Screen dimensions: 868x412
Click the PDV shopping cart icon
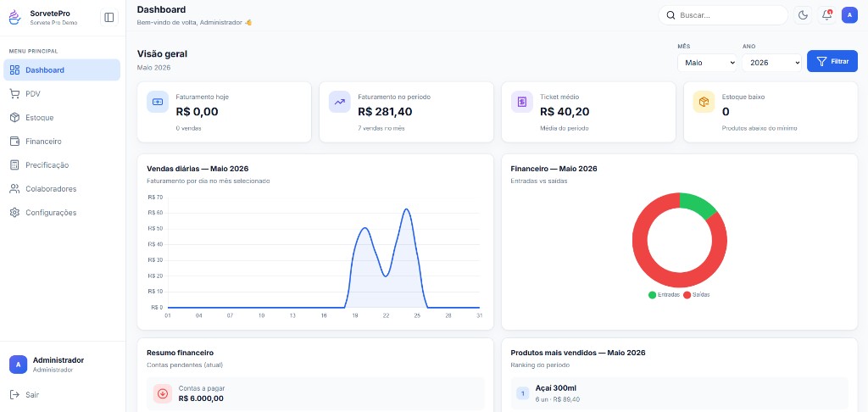point(15,94)
